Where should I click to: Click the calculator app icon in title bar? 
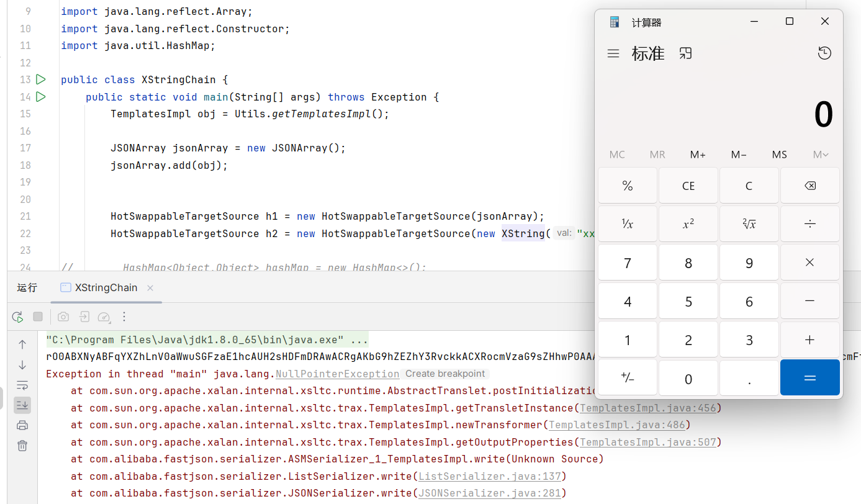(615, 22)
